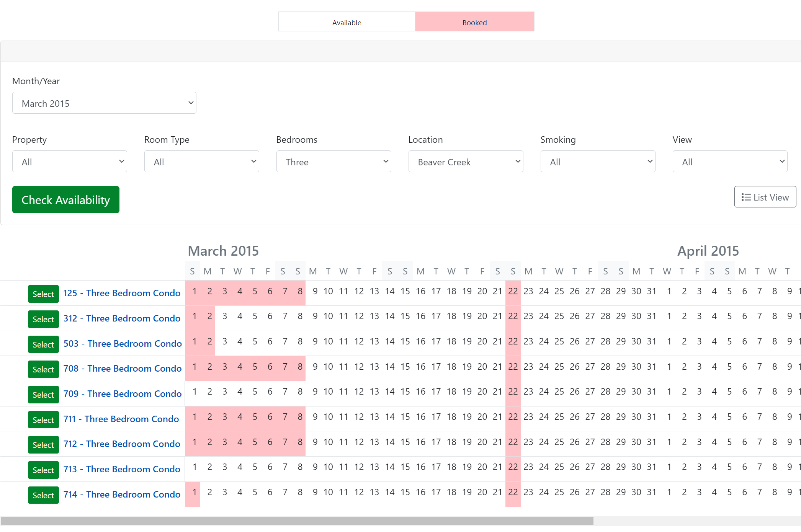The height and width of the screenshot is (532, 801).
Task: Change the Bedrooms dropdown set to Three
Action: coord(333,162)
